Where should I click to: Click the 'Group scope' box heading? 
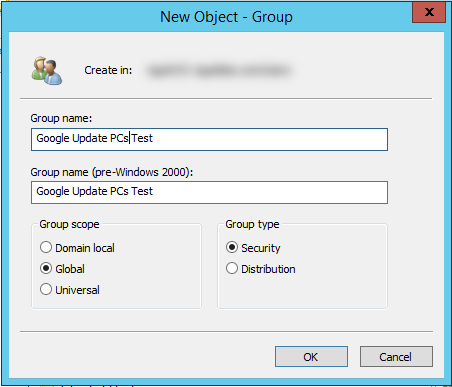coord(69,224)
